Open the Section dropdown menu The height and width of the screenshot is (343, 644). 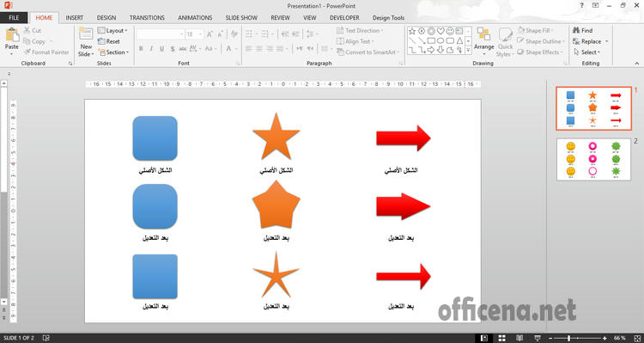click(x=113, y=52)
